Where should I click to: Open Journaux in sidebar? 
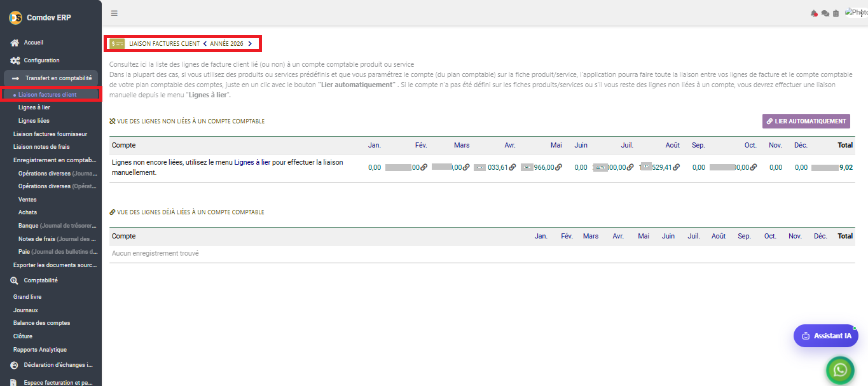click(x=25, y=310)
